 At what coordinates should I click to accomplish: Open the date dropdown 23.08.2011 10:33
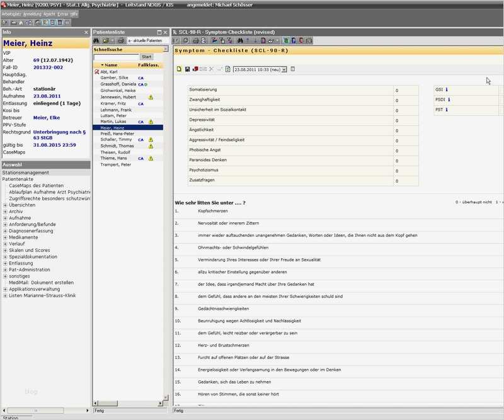click(284, 69)
